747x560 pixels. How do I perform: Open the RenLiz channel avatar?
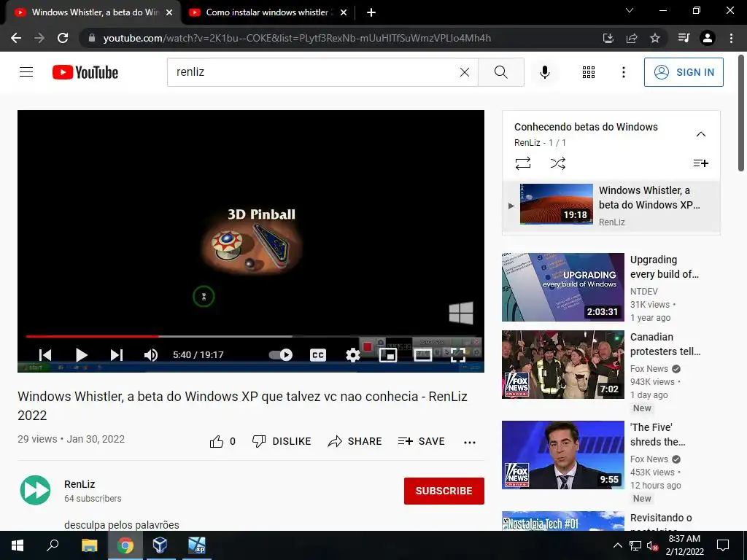35,490
